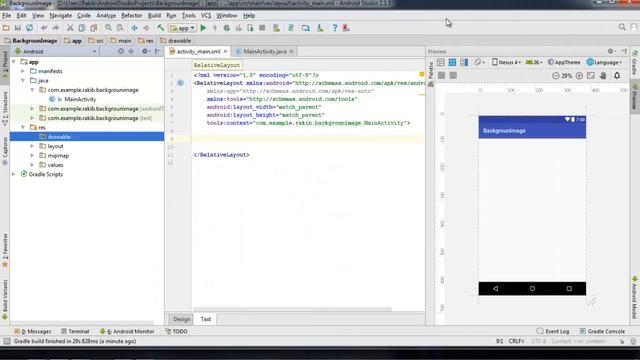Image resolution: width=640 pixels, height=360 pixels.
Task: Click the Make Project hammer icon
Action: click(160, 28)
